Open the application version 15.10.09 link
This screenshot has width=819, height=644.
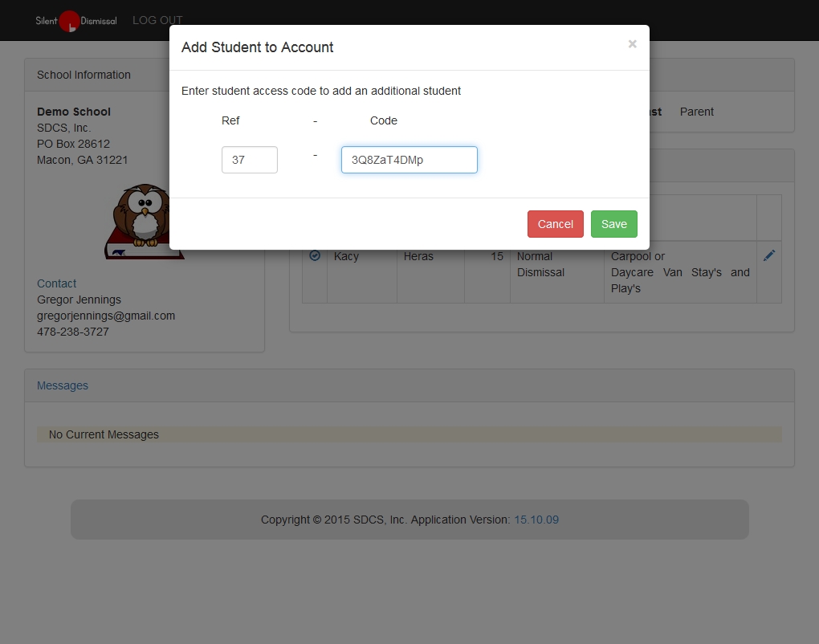(x=536, y=520)
